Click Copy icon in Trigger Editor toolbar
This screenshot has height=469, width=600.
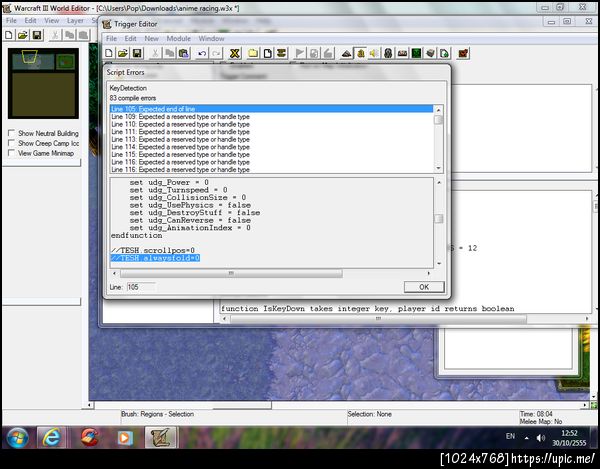[169, 53]
